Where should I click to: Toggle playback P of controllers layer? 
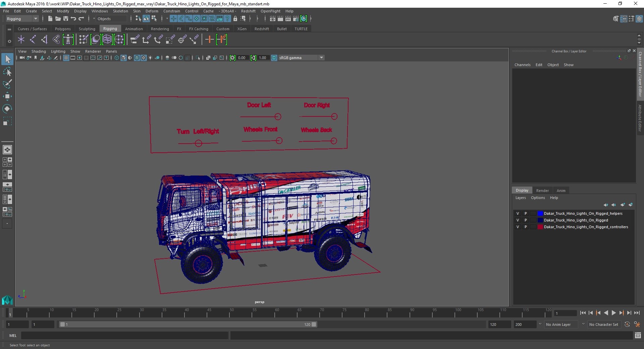(x=526, y=227)
